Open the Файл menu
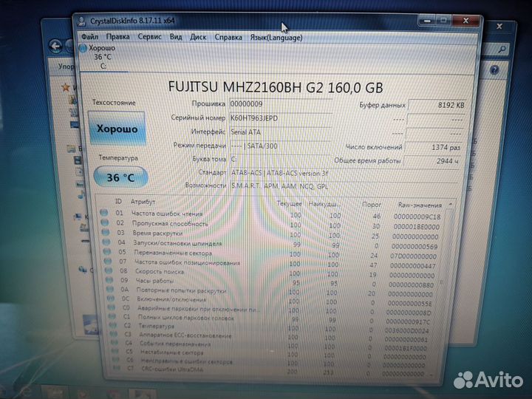532x399 pixels. click(x=90, y=36)
